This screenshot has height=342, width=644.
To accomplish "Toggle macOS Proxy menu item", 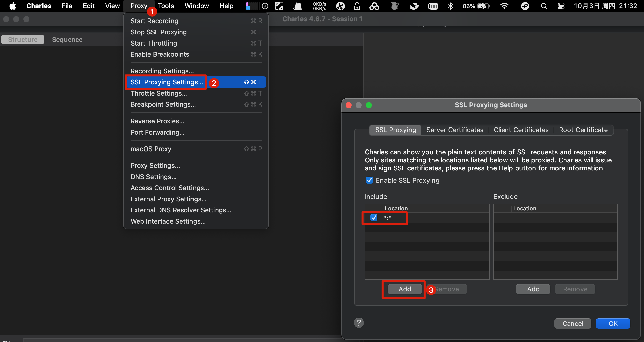I will (x=196, y=149).
